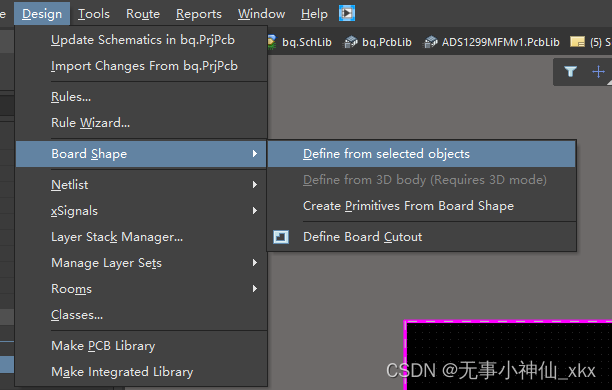
Task: Open the Window menu
Action: [262, 14]
